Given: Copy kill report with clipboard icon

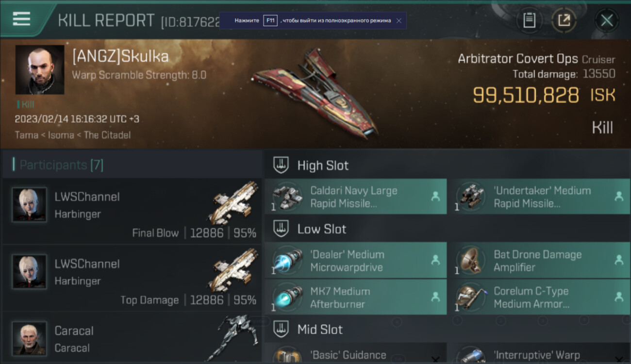Looking at the screenshot, I should point(529,20).
